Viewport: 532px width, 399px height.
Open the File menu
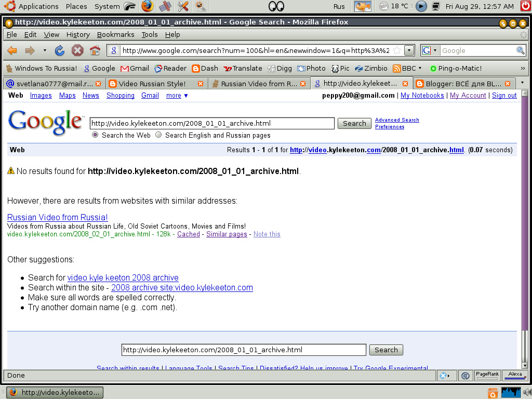pos(11,35)
